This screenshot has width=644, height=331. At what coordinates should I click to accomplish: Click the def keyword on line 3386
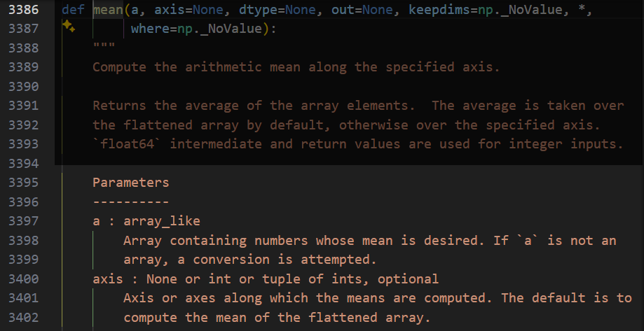[72, 11]
